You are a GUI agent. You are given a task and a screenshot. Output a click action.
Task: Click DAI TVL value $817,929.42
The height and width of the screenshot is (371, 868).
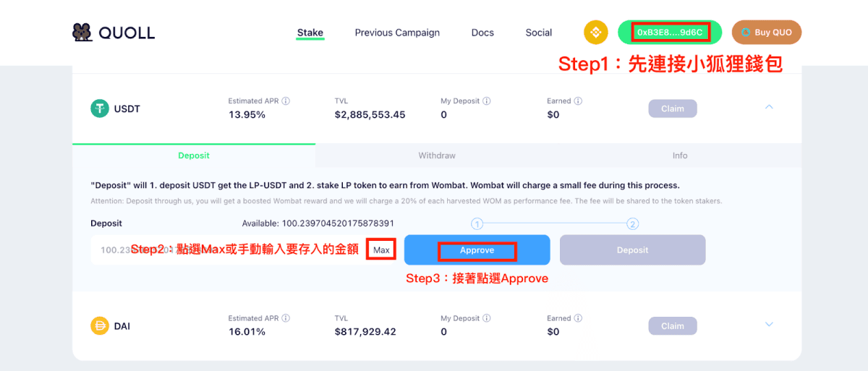(365, 332)
